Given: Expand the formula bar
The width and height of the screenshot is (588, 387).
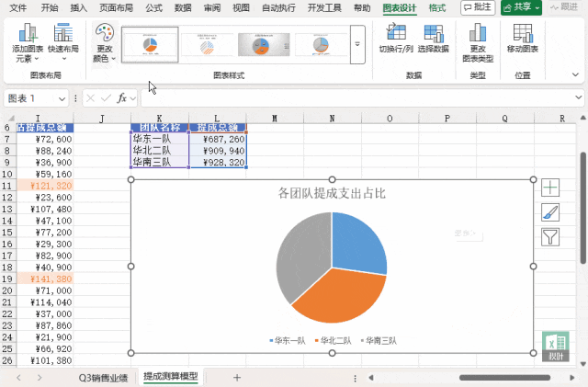Looking at the screenshot, I should [579, 97].
